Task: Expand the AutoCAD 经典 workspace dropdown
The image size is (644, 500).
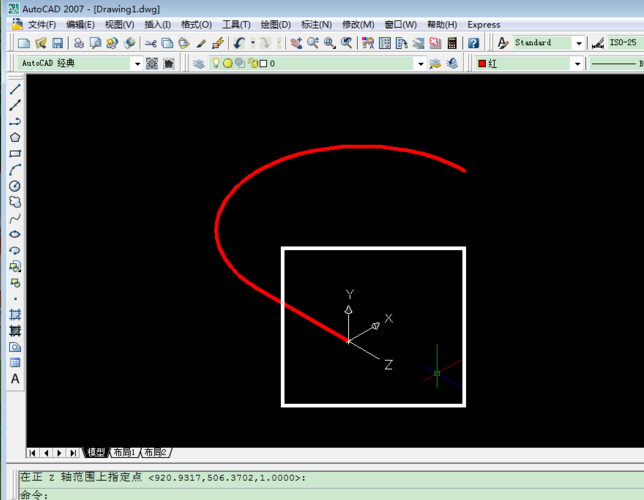Action: pyautogui.click(x=137, y=64)
